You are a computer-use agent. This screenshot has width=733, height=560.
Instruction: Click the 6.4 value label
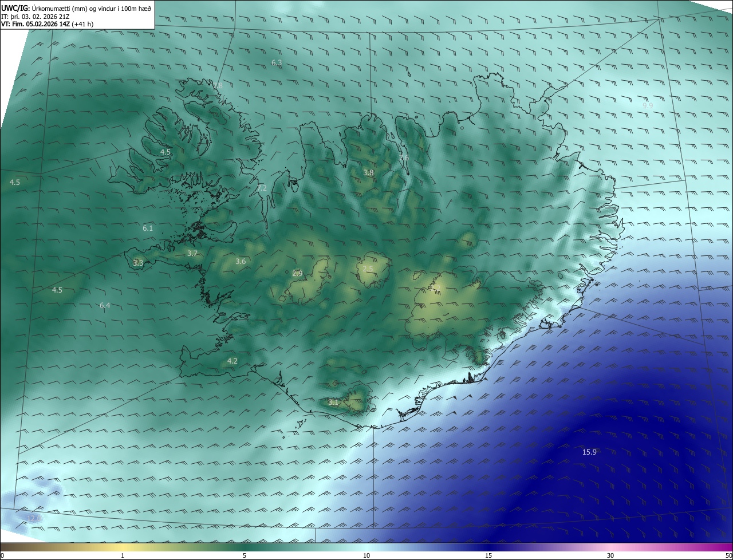point(105,306)
